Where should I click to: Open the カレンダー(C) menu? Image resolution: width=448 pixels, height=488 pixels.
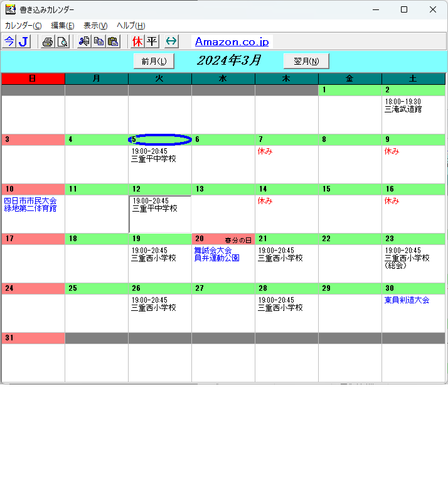coord(23,26)
